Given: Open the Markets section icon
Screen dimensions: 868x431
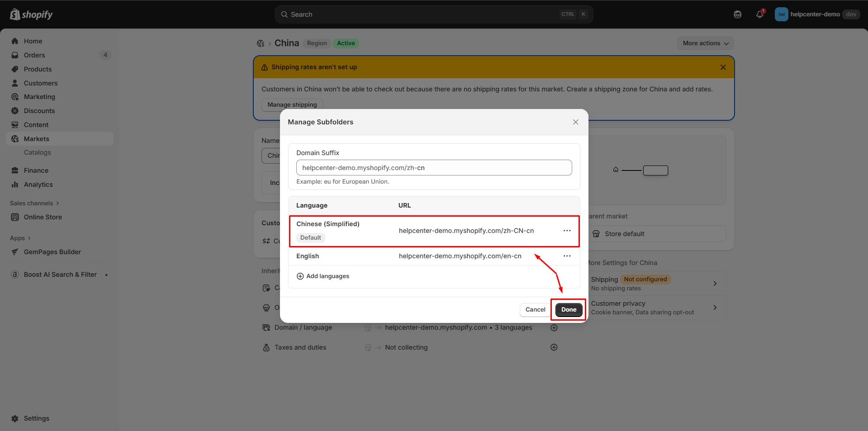Looking at the screenshot, I should (x=15, y=138).
